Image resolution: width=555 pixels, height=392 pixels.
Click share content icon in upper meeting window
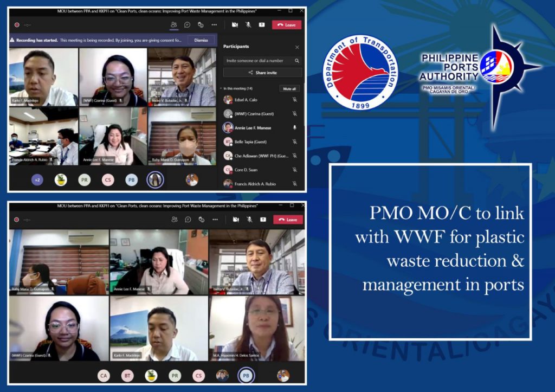[262, 25]
